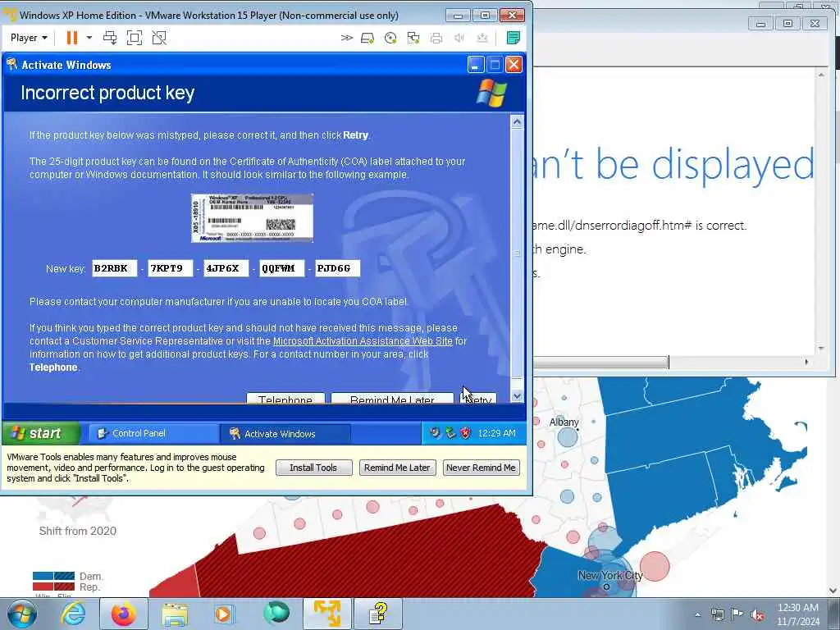Image resolution: width=840 pixels, height=630 pixels.
Task: Click Remind Me Later in VMware Tools bar
Action: (x=398, y=468)
